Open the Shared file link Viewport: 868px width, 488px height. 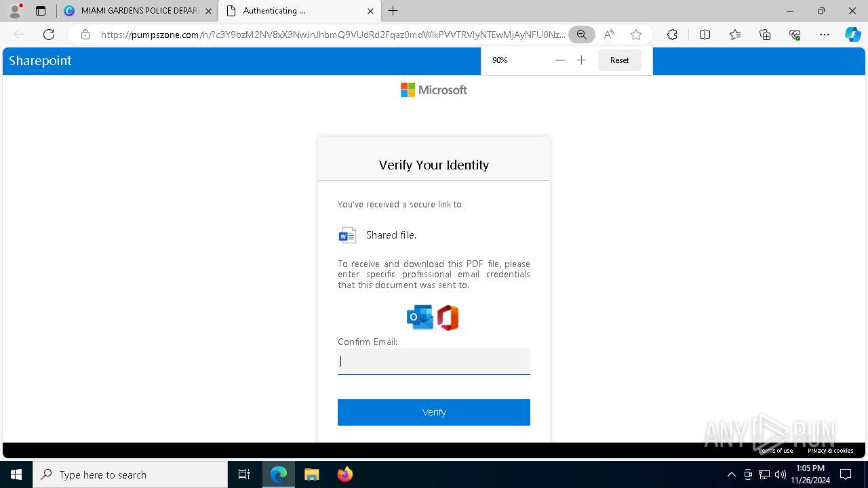coord(391,235)
